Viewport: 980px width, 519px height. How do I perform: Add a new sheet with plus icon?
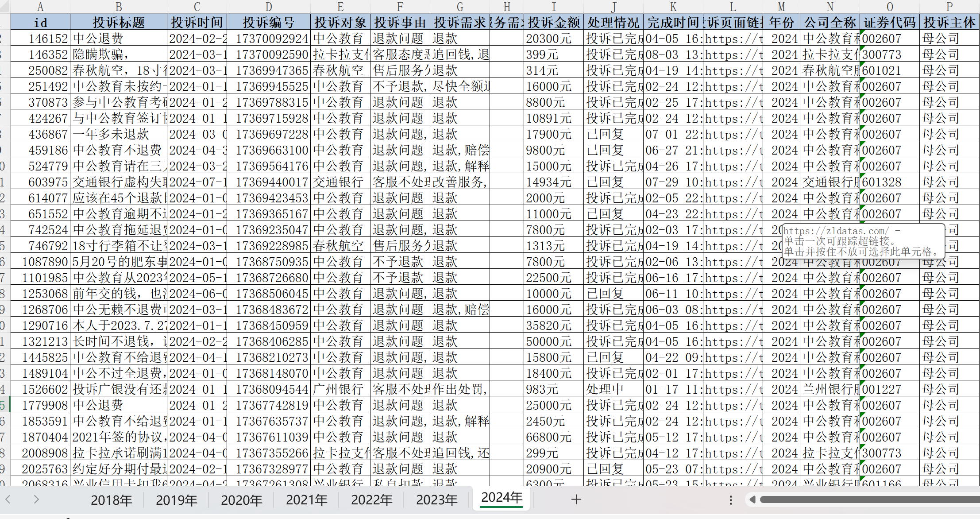point(576,500)
